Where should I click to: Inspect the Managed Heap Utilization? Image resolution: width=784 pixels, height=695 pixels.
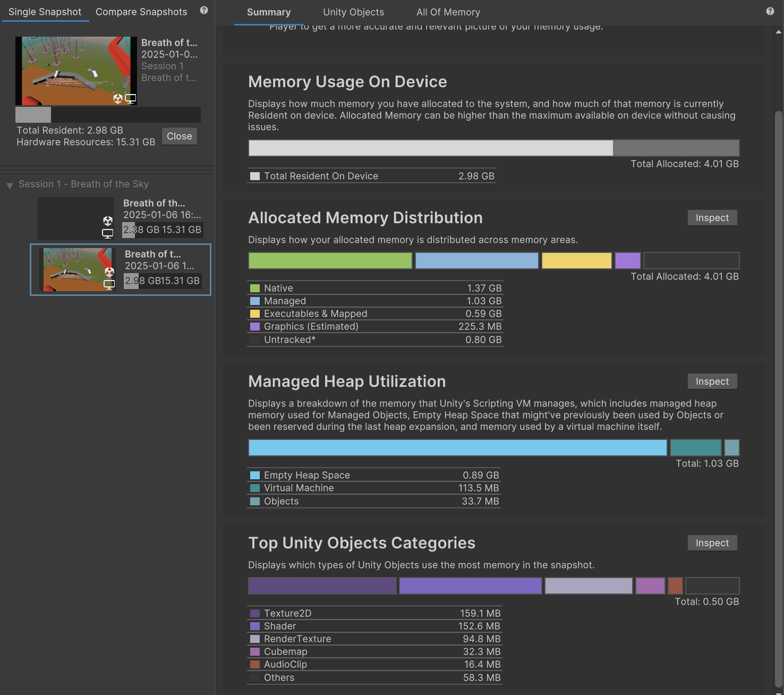(712, 381)
